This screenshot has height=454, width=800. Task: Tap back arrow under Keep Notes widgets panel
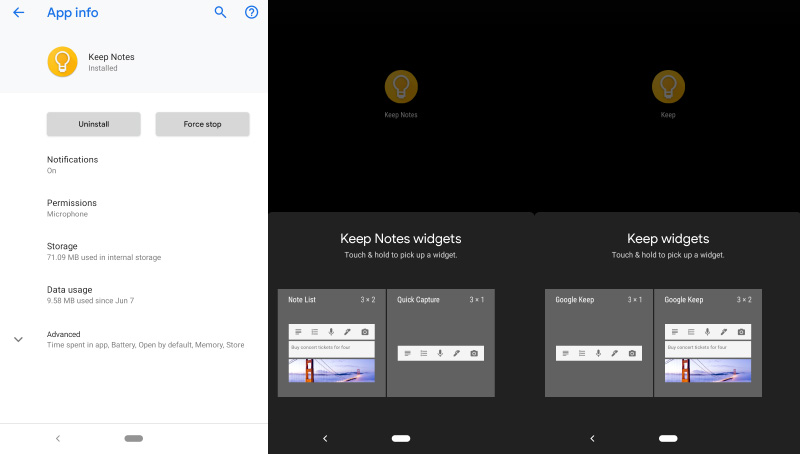pyautogui.click(x=325, y=438)
